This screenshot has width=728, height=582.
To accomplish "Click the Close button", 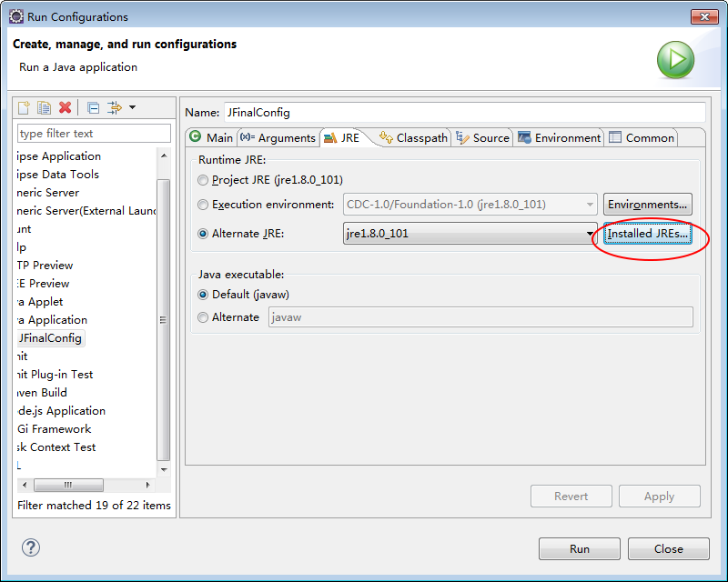I will tap(669, 548).
